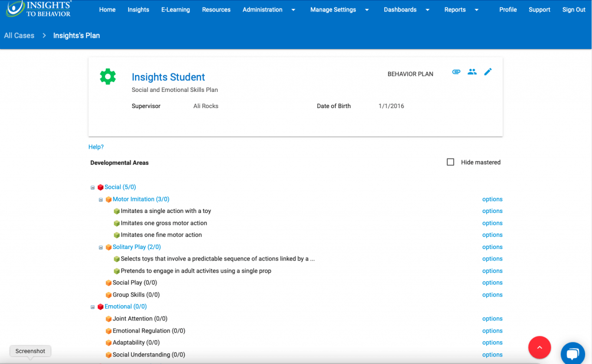Open the team members people icon
This screenshot has width=592, height=364.
[x=472, y=72]
